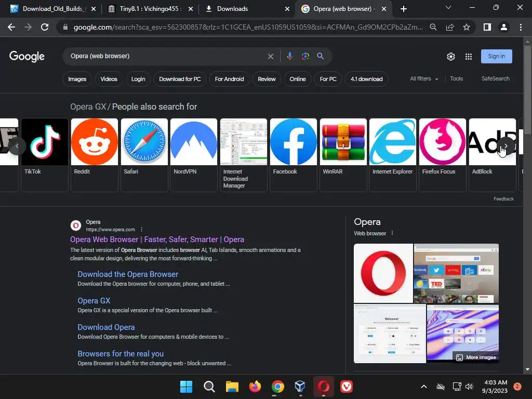Select the Login filter chip
Viewport: 532px width, 399px height.
pyautogui.click(x=138, y=79)
